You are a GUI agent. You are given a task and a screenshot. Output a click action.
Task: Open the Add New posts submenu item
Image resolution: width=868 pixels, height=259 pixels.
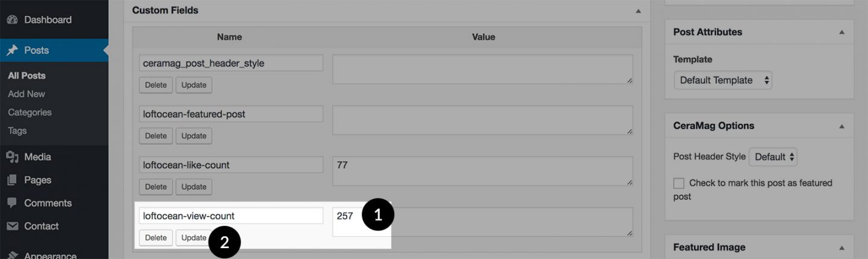click(27, 94)
